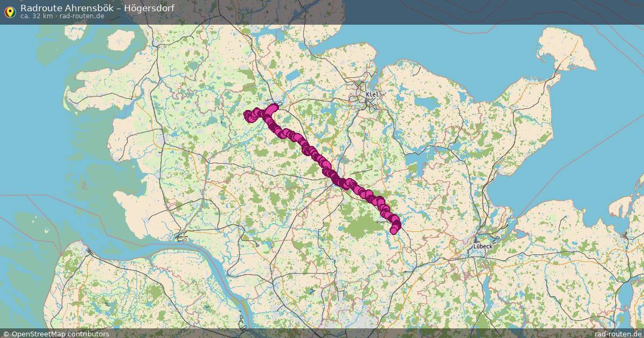This screenshot has width=644, height=338.
Task: Click the rad-routen.de footer link
Action: click(x=618, y=334)
